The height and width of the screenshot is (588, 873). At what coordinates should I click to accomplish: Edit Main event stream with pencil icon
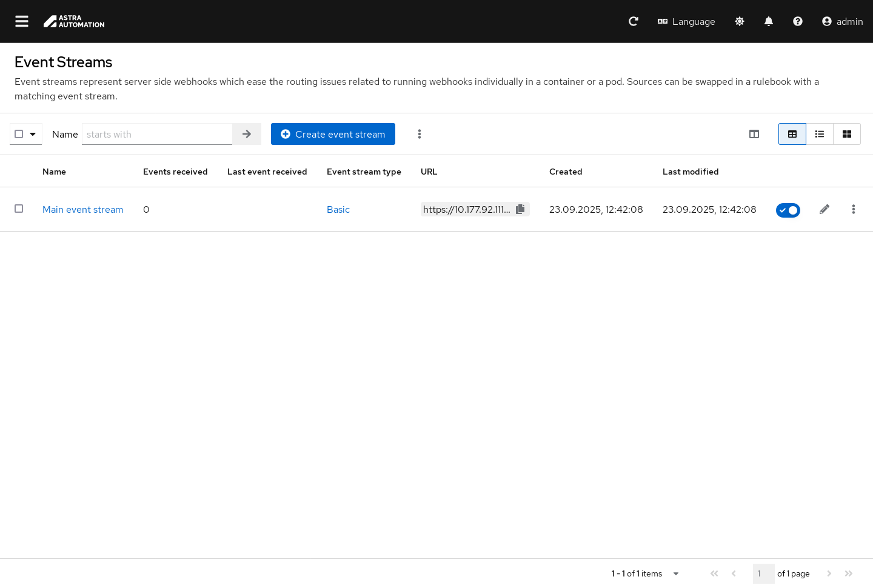(x=824, y=209)
